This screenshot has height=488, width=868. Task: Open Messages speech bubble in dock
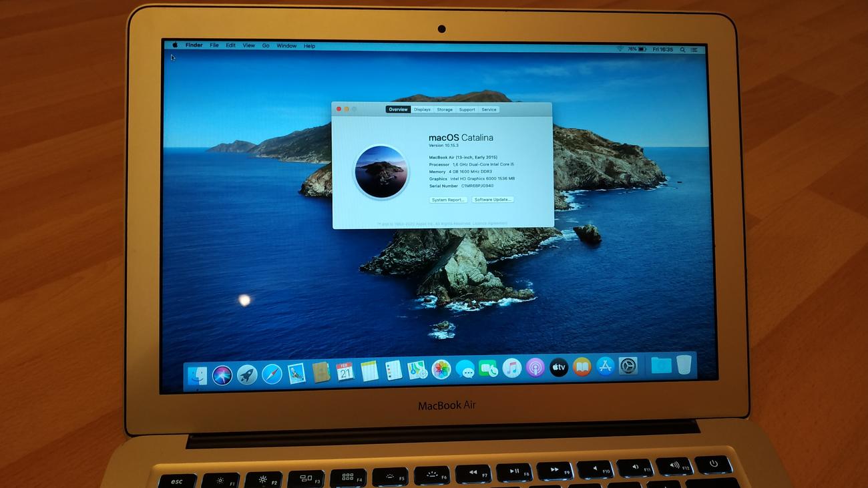point(465,369)
